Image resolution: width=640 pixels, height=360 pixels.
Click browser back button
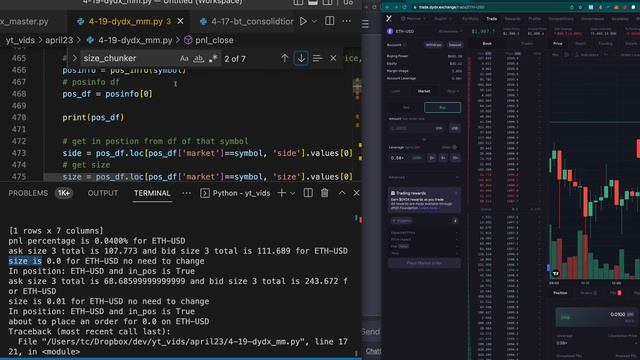(387, 7)
